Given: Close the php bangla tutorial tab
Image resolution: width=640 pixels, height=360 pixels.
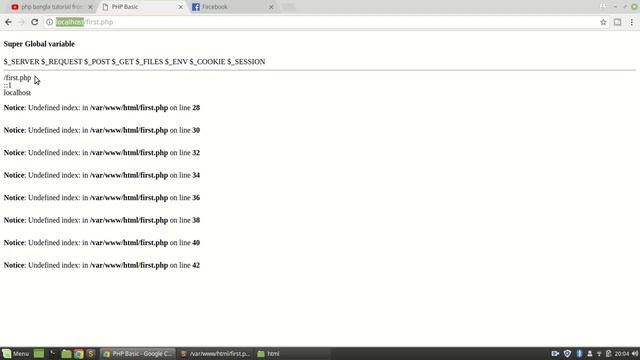Looking at the screenshot, I should coord(90,7).
